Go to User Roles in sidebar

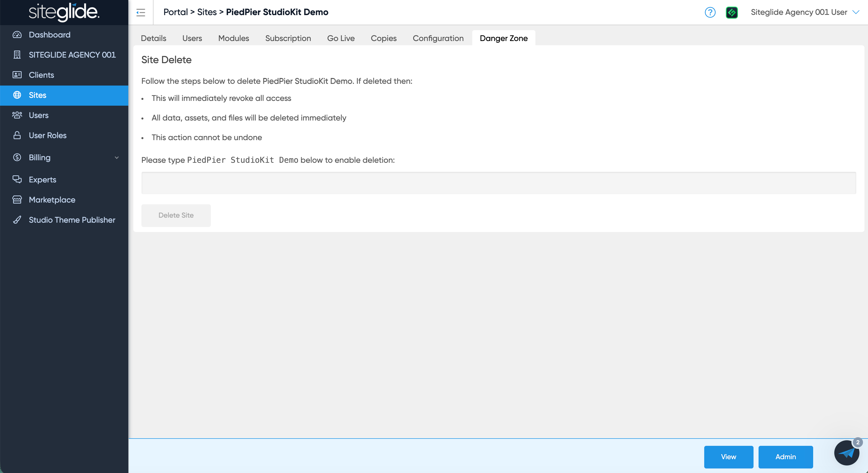64,135
